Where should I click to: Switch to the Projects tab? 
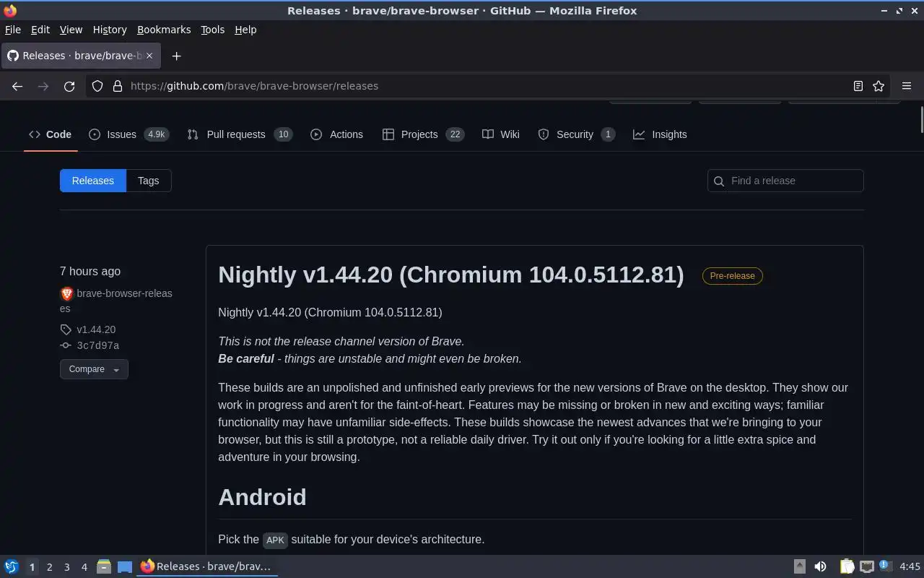point(424,134)
